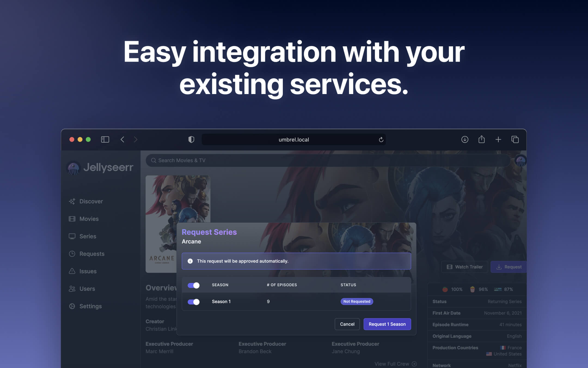This screenshot has width=588, height=368.
Task: Click the Cancel button in dialog
Action: 347,324
